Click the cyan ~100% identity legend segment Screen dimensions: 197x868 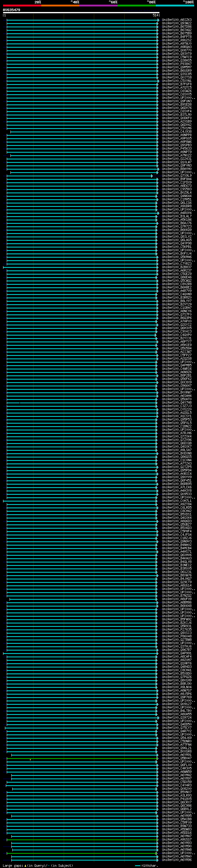click(x=175, y=6)
